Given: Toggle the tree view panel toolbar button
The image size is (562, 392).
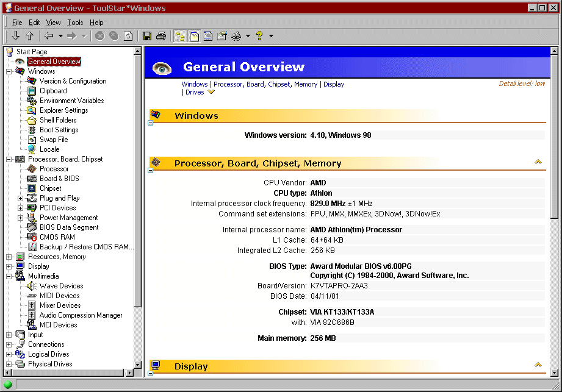Looking at the screenshot, I should pyautogui.click(x=180, y=36).
